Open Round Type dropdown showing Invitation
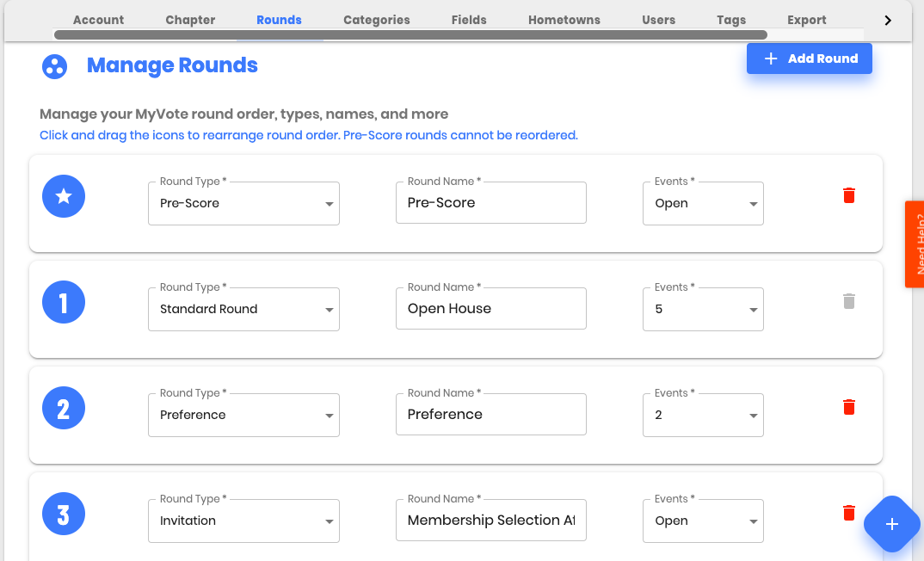924x561 pixels. pos(244,521)
